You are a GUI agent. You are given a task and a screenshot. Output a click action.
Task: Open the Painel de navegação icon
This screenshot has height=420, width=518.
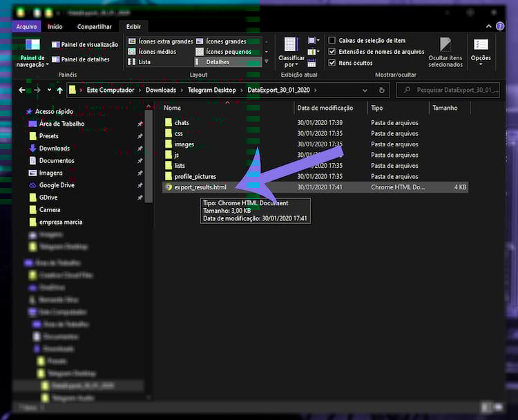point(32,46)
